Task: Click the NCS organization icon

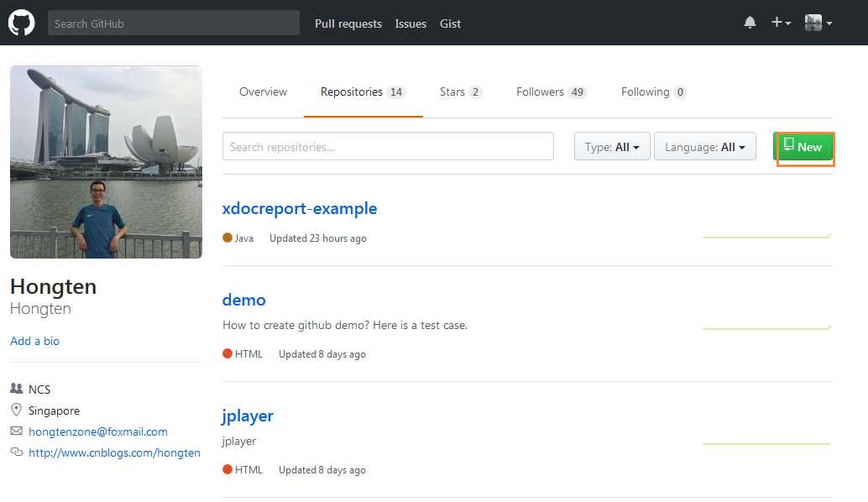Action: click(x=17, y=389)
